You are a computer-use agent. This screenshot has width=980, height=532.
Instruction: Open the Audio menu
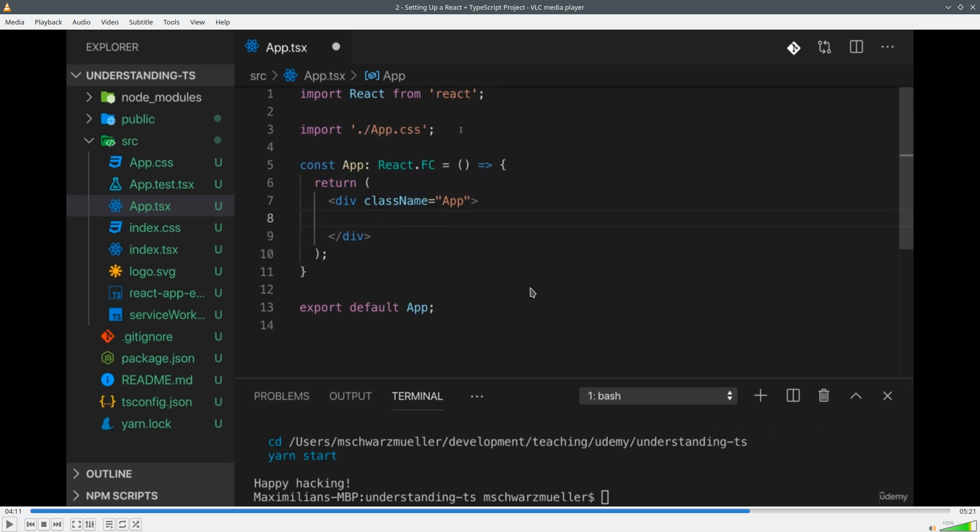pos(82,22)
